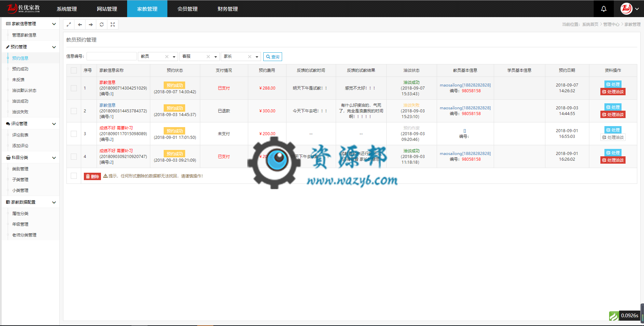This screenshot has height=326, width=644.
Task: Select the row 4 checkbox
Action: (x=74, y=157)
